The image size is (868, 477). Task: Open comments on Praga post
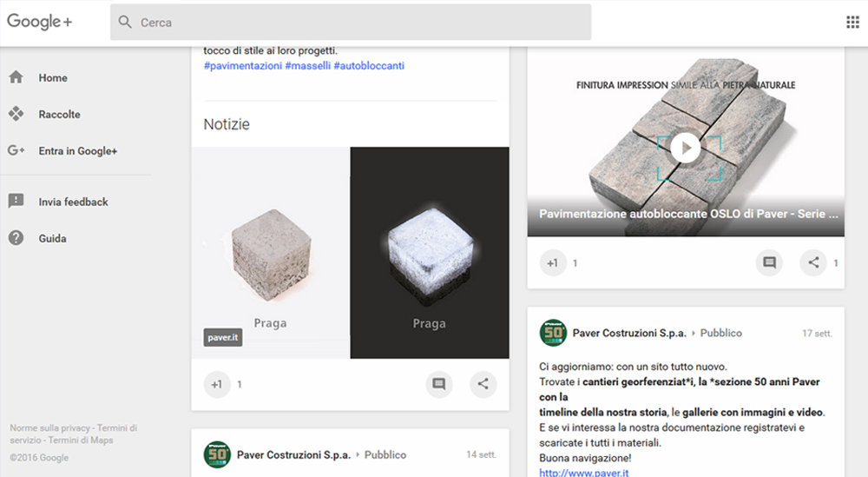439,384
